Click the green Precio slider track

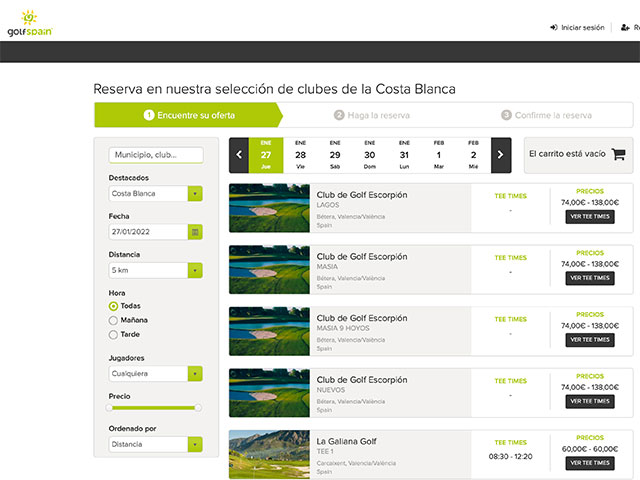(x=153, y=408)
